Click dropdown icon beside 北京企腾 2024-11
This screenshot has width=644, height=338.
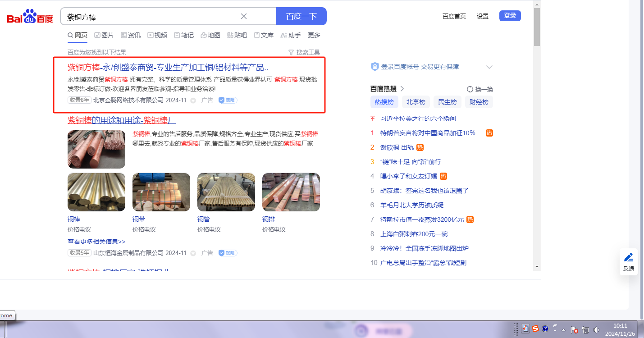[193, 100]
